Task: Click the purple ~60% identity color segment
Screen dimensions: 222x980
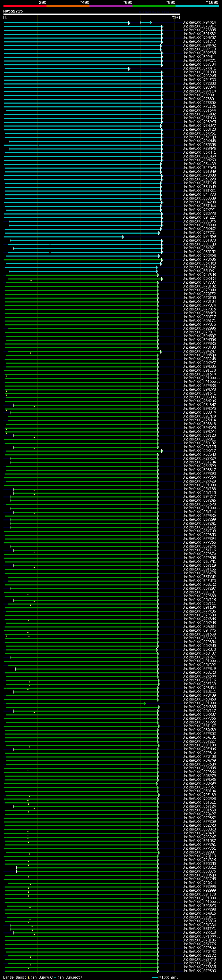Action: (x=111, y=6)
